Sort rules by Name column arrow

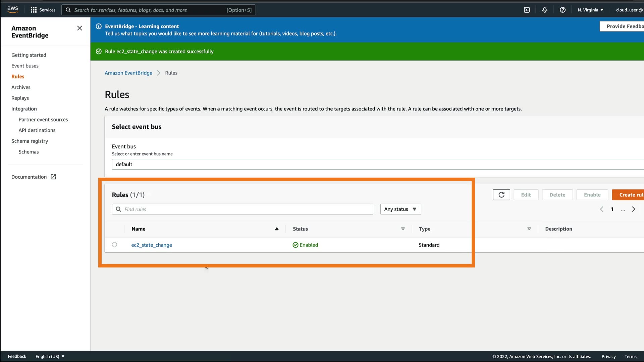point(277,229)
